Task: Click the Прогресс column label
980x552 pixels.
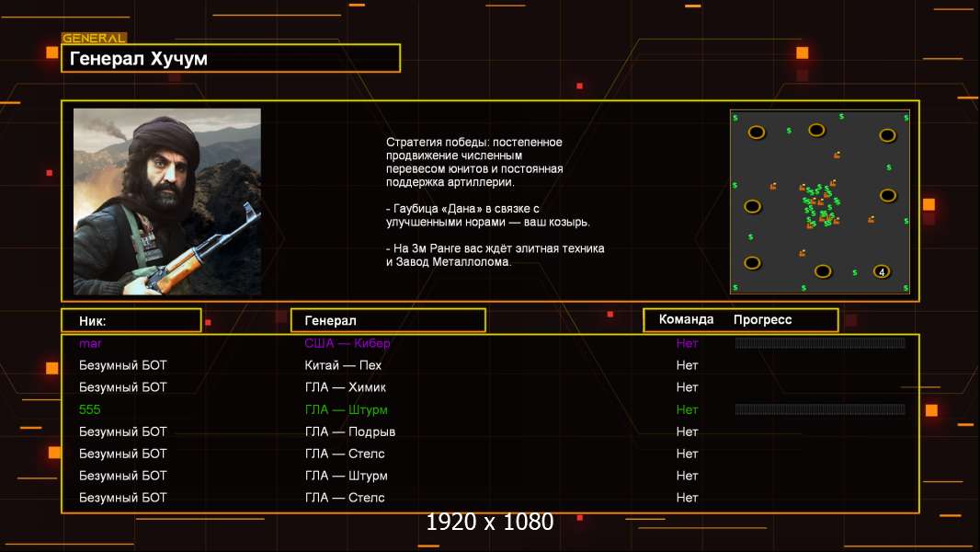Action: point(762,319)
